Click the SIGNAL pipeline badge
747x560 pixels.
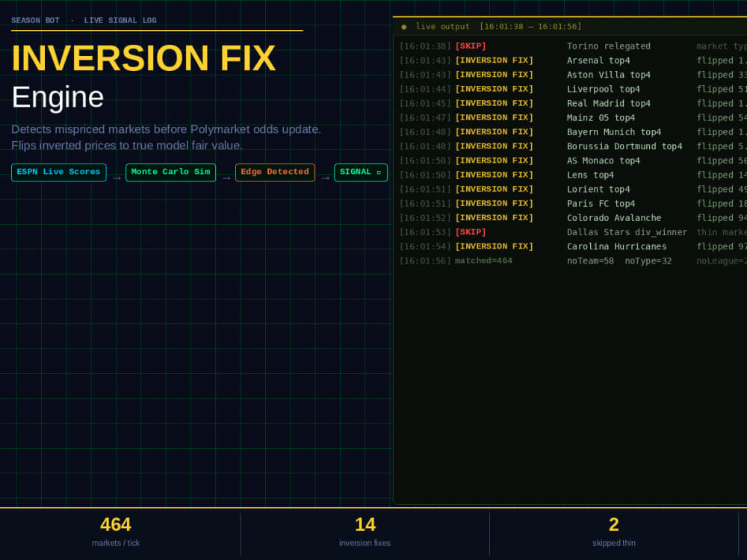(x=361, y=172)
